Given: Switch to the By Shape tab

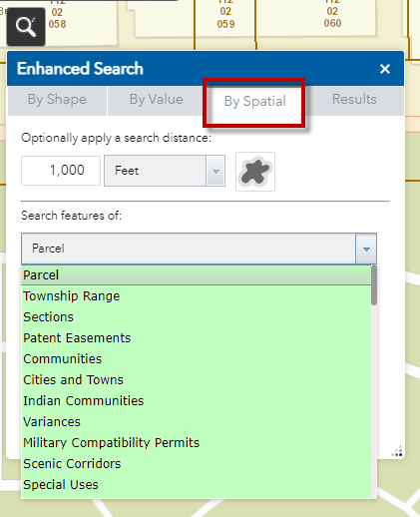Looking at the screenshot, I should point(57,100).
